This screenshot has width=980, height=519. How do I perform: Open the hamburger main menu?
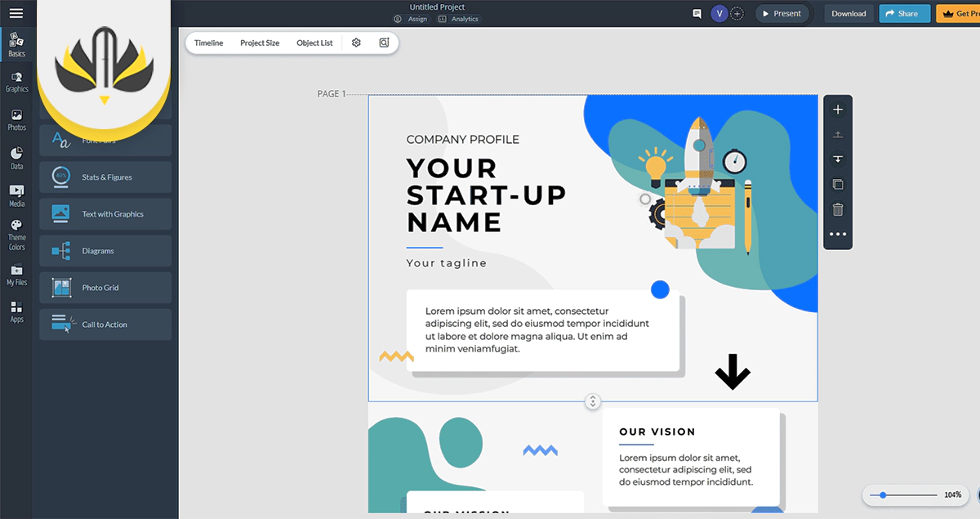point(16,13)
